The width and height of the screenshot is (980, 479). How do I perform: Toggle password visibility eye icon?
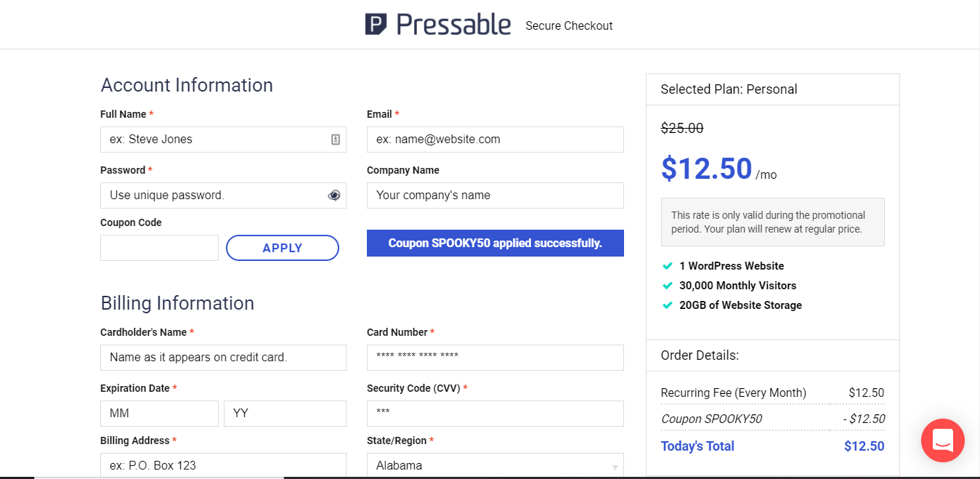coord(334,196)
